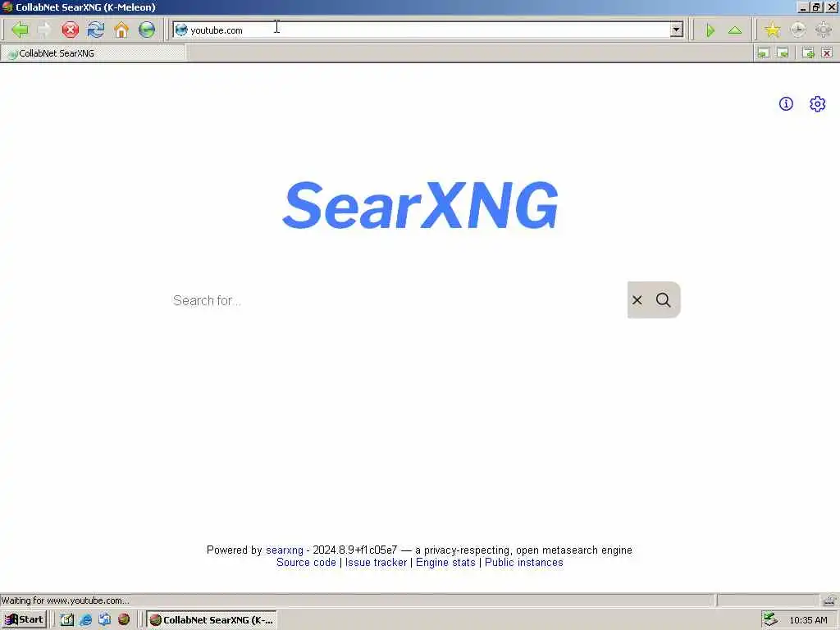Open the Windows Start menu

(x=25, y=620)
